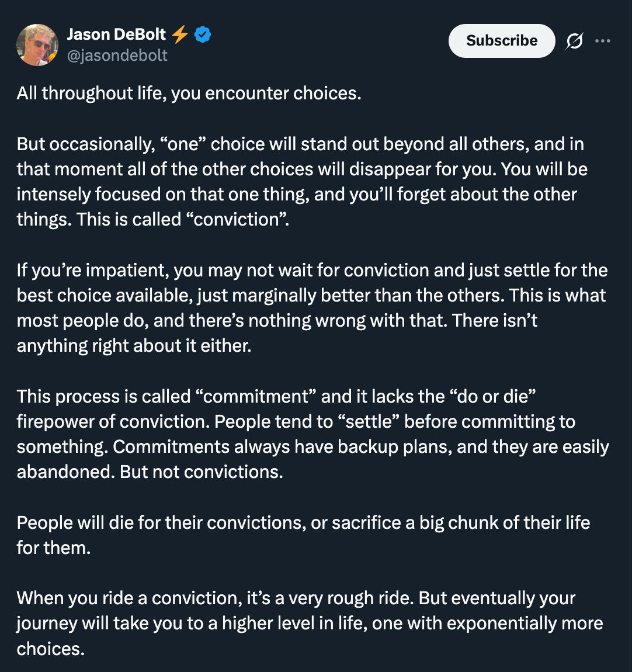Click the final word "choices." ending the post
Image resolution: width=632 pixels, height=672 pixels.
51,649
